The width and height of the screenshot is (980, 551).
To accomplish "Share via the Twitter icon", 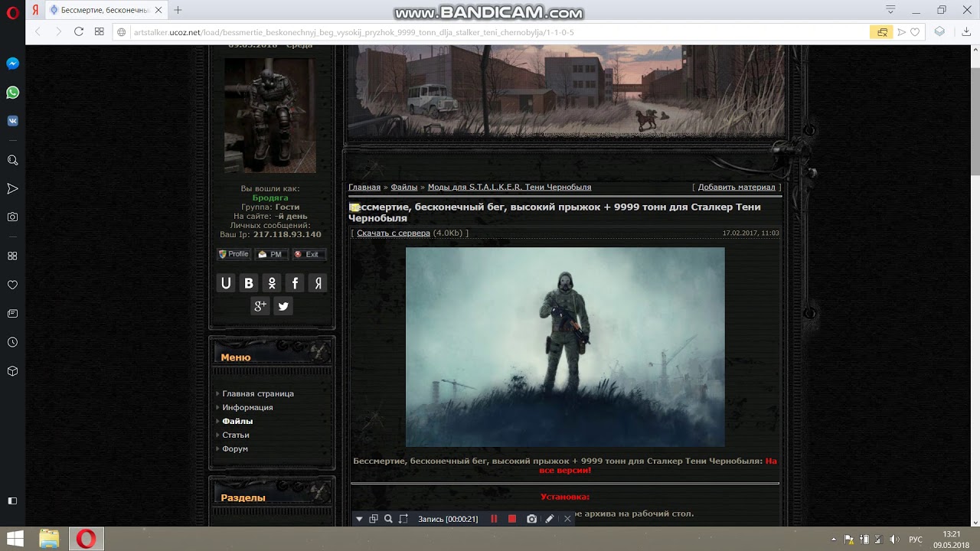I will point(283,306).
